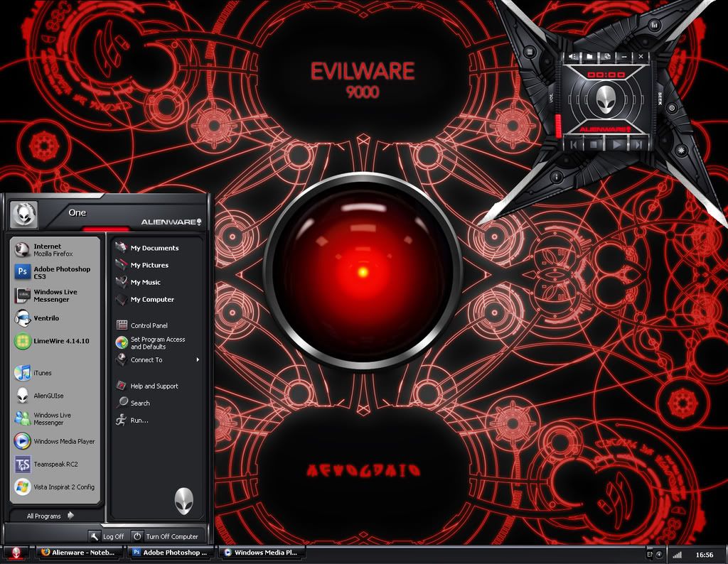Click the info icon on media player wing
The image size is (728, 564).
557,177
